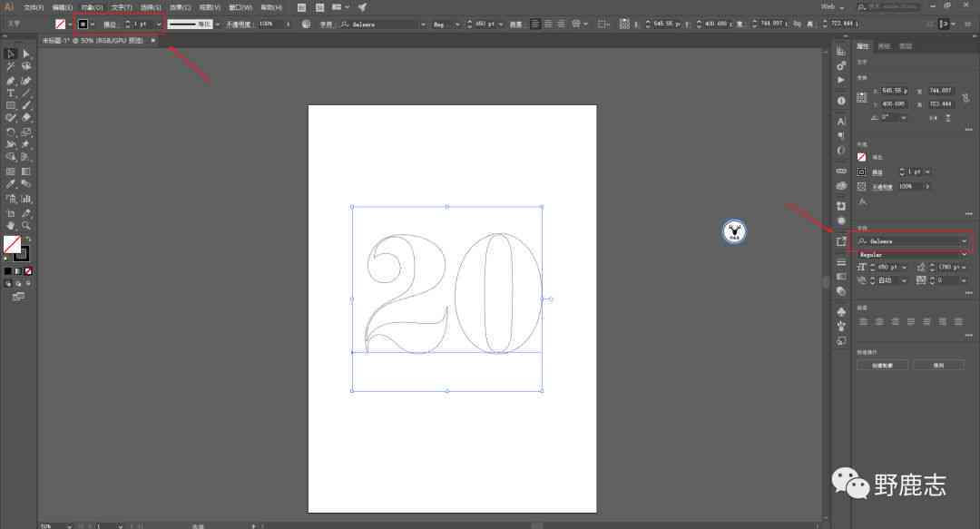Select the Scale tool

pos(26,132)
